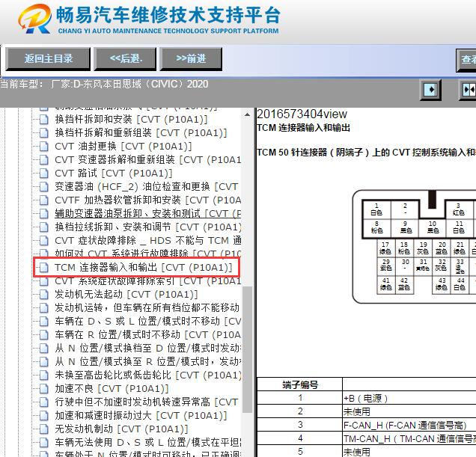This screenshot has height=457, width=476.
Task: Click document icon beside 发动机无法起动
Action: [44, 295]
